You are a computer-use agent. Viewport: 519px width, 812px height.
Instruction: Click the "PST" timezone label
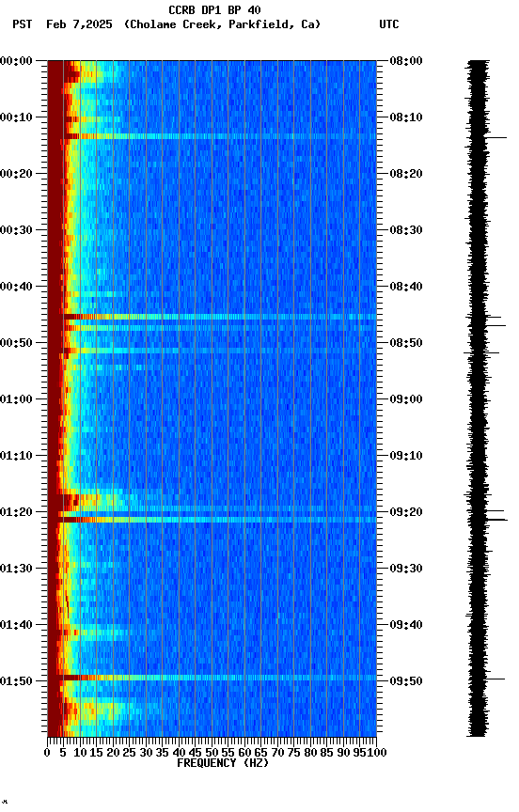(x=23, y=24)
